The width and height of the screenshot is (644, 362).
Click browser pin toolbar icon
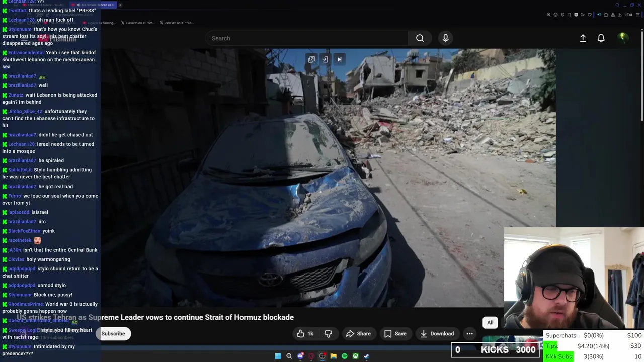click(562, 15)
